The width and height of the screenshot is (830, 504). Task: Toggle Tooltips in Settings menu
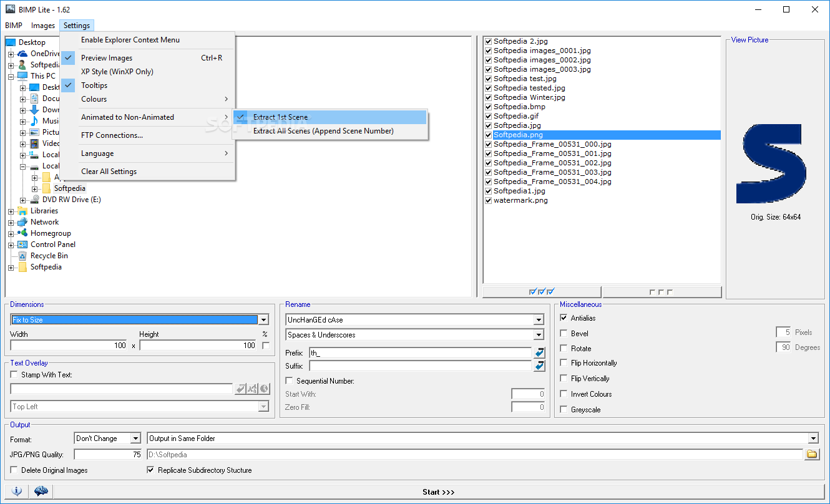click(x=147, y=85)
